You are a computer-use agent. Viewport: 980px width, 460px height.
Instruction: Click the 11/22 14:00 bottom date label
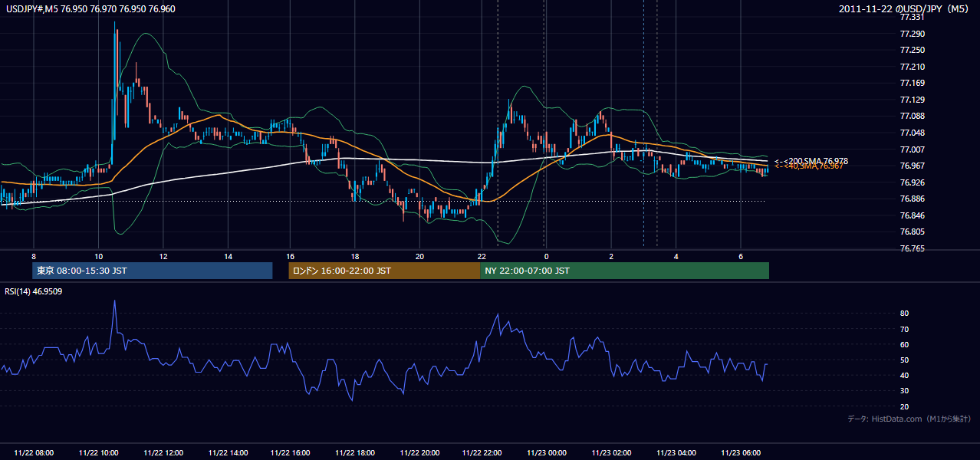(x=228, y=453)
